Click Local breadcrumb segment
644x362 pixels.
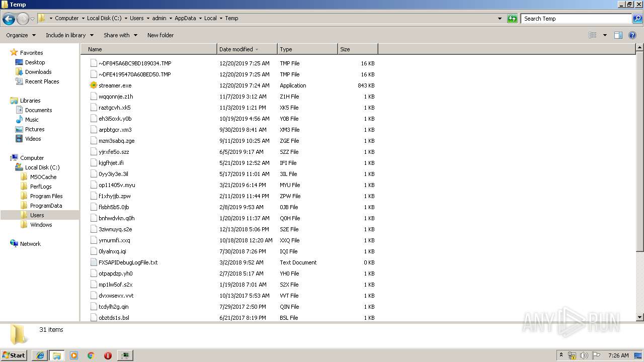click(210, 18)
